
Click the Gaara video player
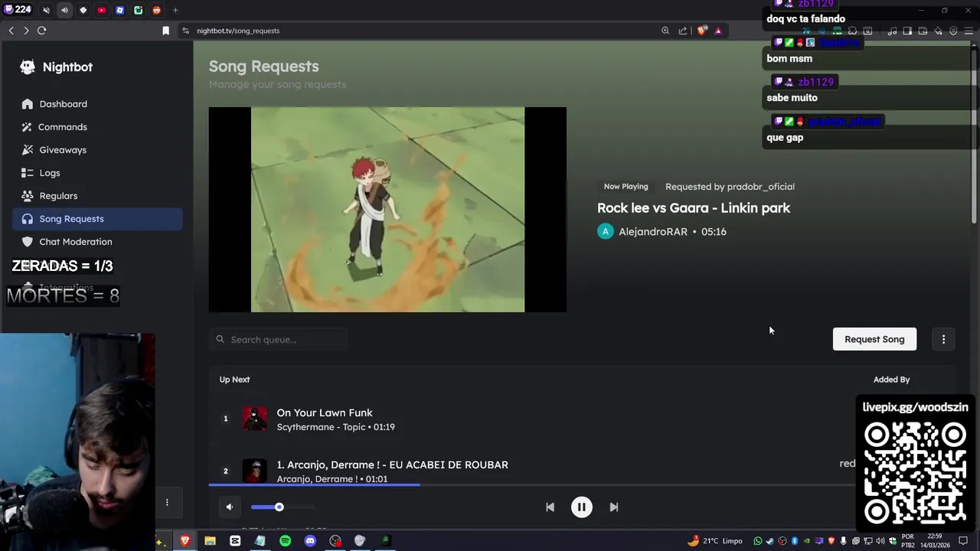[387, 210]
